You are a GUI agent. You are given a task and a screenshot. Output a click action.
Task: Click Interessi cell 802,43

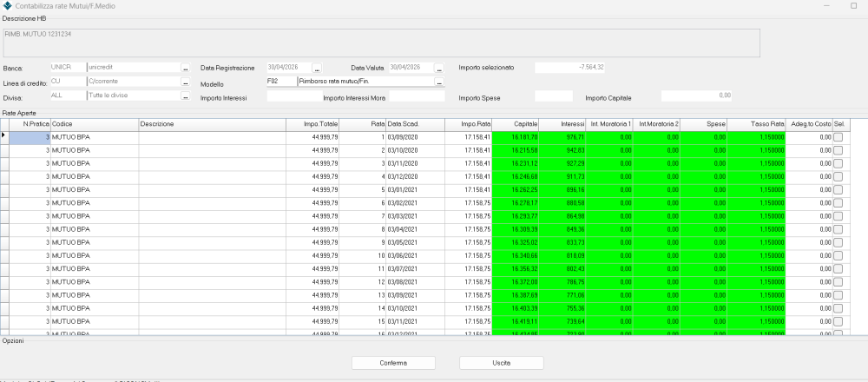[x=562, y=269]
